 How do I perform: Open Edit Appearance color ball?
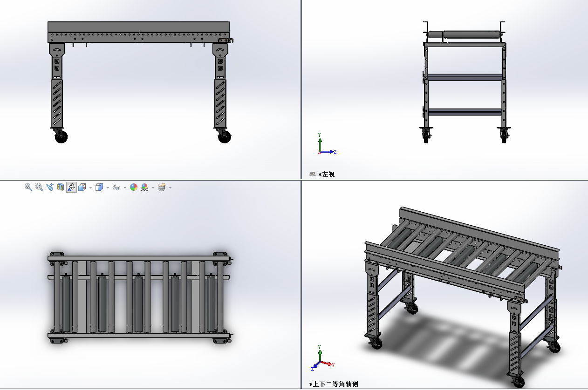[134, 187]
